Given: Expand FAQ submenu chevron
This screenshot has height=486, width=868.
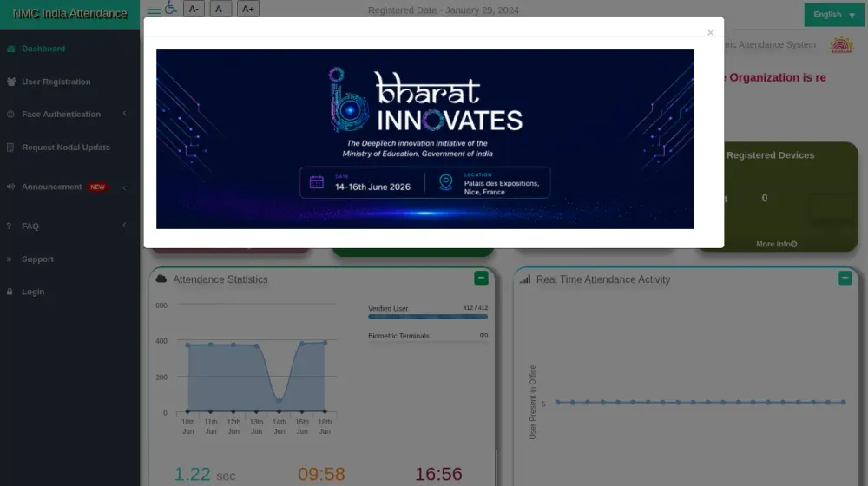Looking at the screenshot, I should point(124,225).
